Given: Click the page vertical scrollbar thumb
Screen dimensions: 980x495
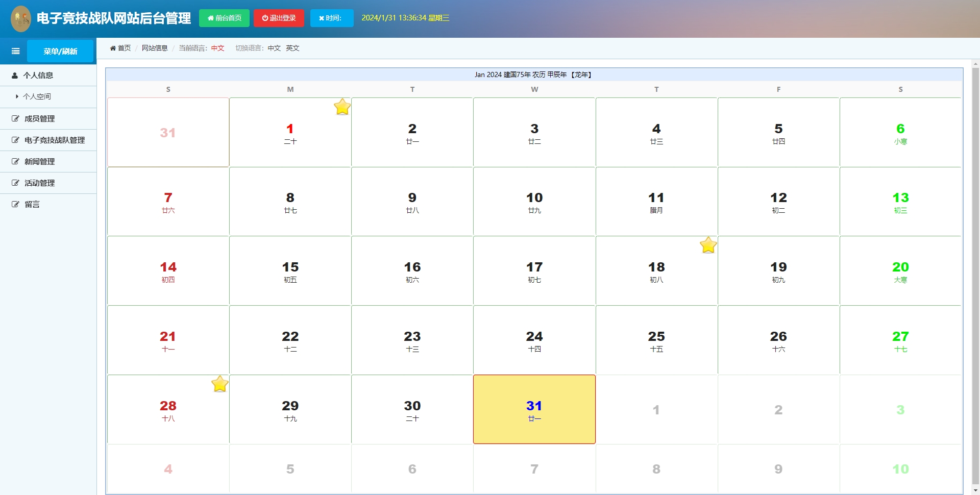Looking at the screenshot, I should [975, 276].
